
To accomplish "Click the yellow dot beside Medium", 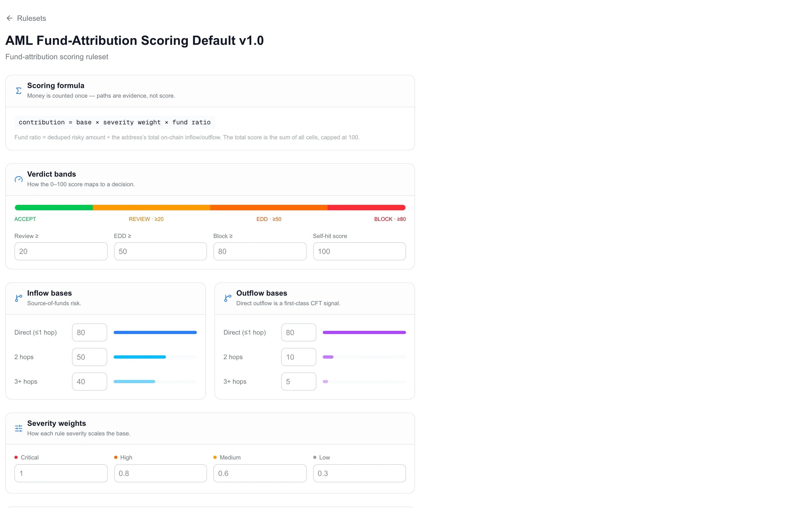I will tap(215, 457).
